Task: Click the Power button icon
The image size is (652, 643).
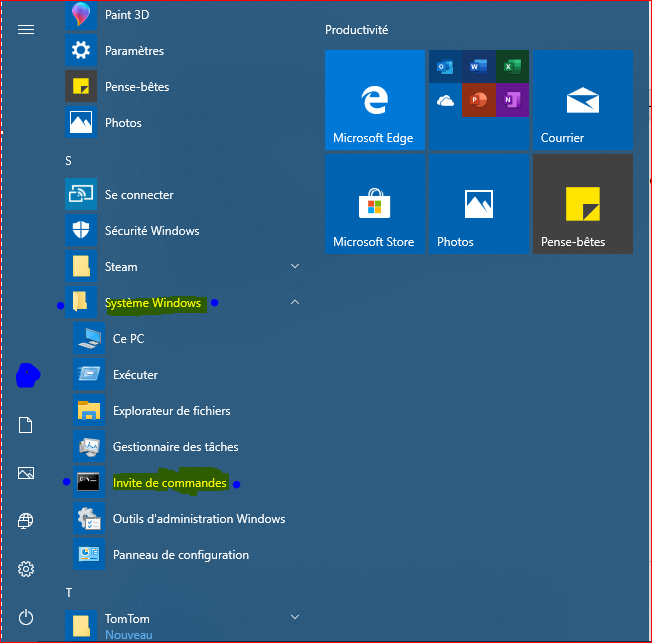Action: [26, 617]
